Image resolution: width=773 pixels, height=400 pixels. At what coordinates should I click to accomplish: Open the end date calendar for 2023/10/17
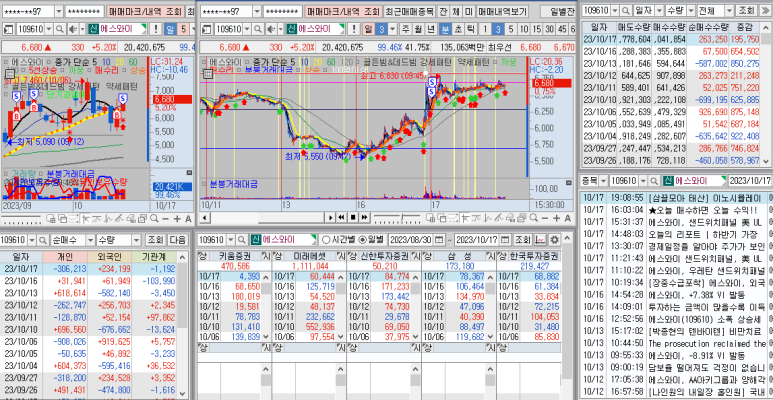(504, 240)
